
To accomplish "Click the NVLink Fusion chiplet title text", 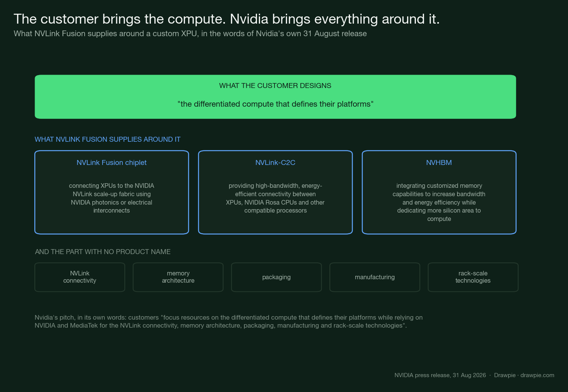I will (x=112, y=163).
